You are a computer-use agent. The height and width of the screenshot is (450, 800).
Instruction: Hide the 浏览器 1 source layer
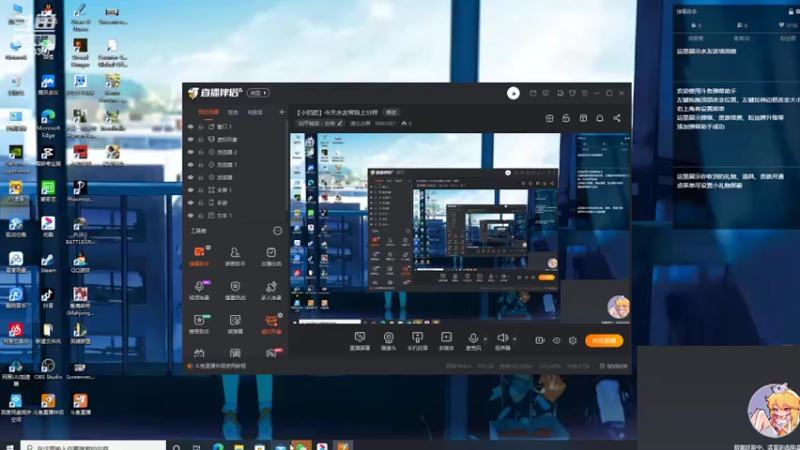tap(191, 165)
